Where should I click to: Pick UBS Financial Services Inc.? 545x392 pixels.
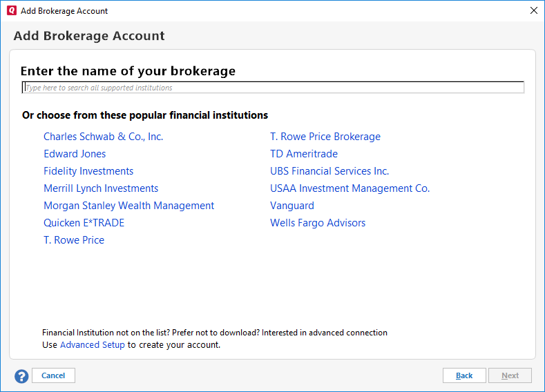point(329,171)
